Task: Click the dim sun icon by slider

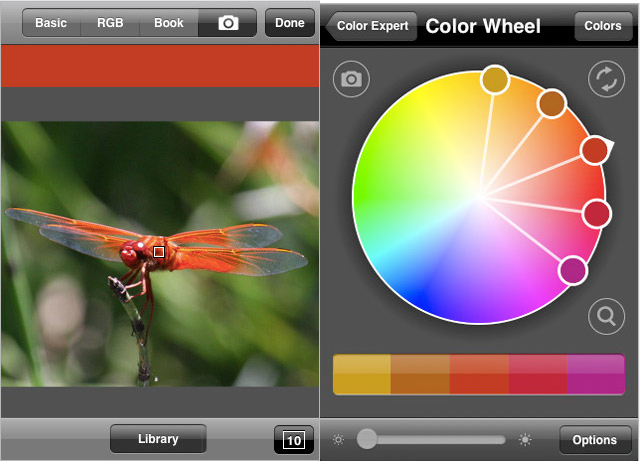Action: click(338, 440)
